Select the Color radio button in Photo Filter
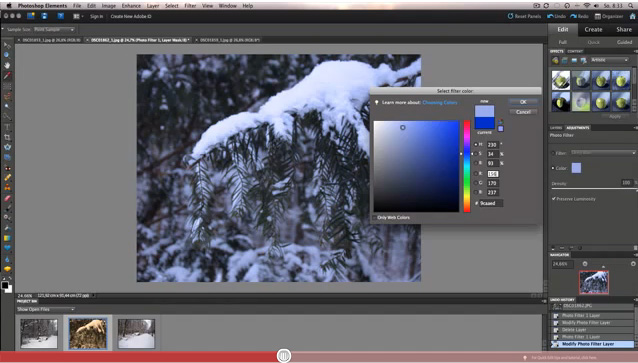The height and width of the screenshot is (363, 638). pyautogui.click(x=553, y=168)
